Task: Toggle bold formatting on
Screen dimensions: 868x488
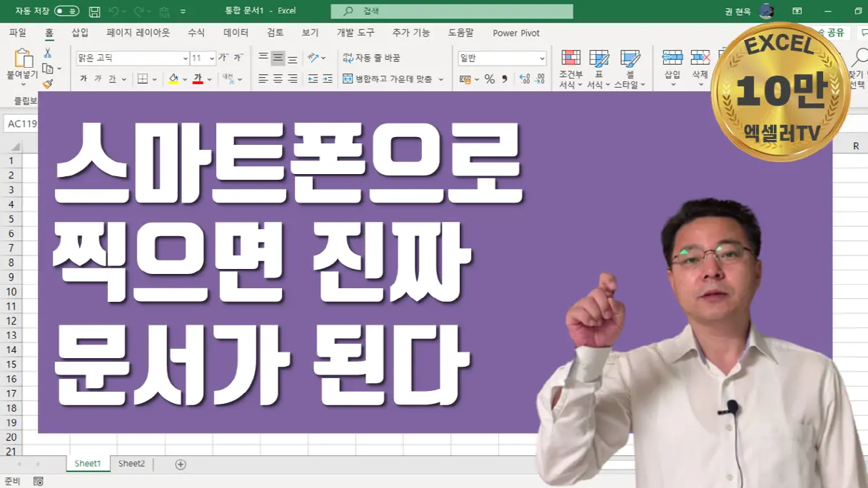Action: pos(84,78)
